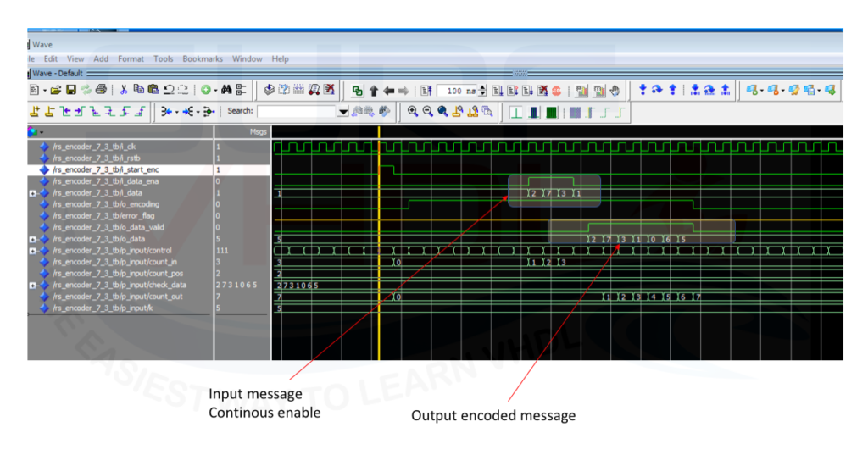Screen dimensions: 868x455
Task: Click the Delete Cursor icon
Action: [x=50, y=112]
